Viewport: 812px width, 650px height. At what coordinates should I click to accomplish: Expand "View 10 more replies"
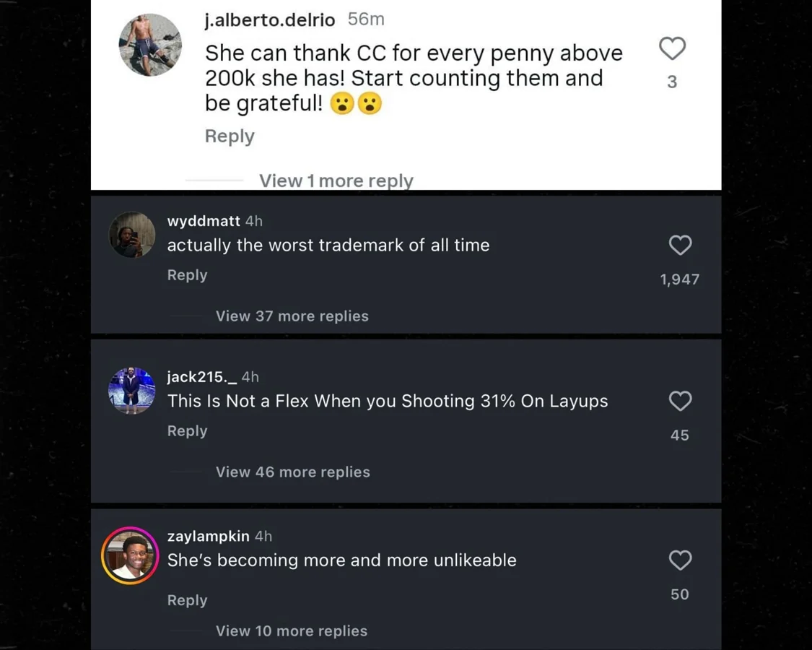pos(292,631)
